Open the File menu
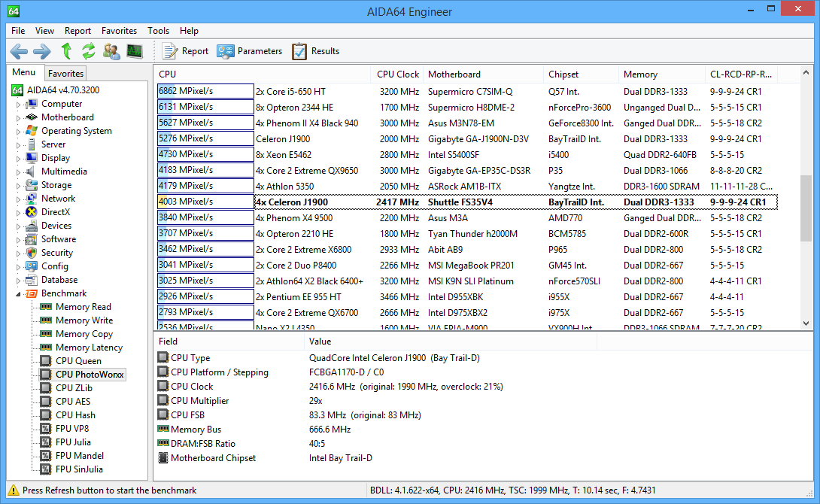The height and width of the screenshot is (504, 820). pyautogui.click(x=18, y=31)
